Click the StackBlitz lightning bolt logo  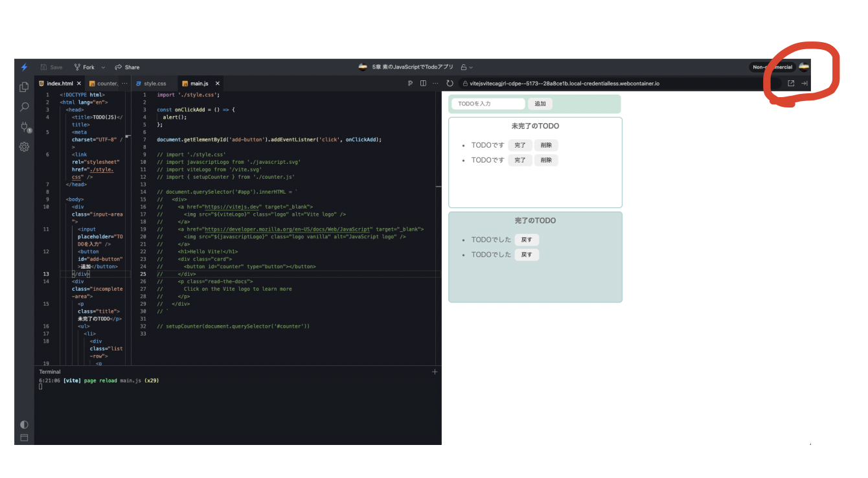pyautogui.click(x=24, y=67)
